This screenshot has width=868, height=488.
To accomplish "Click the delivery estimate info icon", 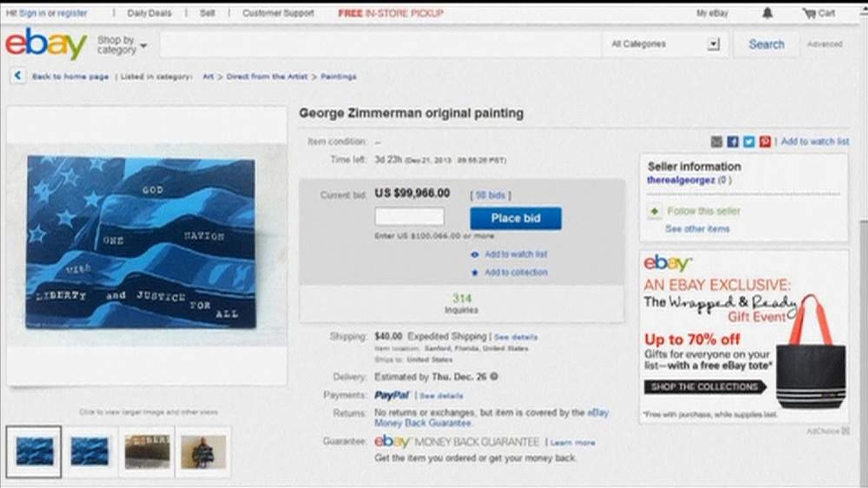I will pos(494,377).
